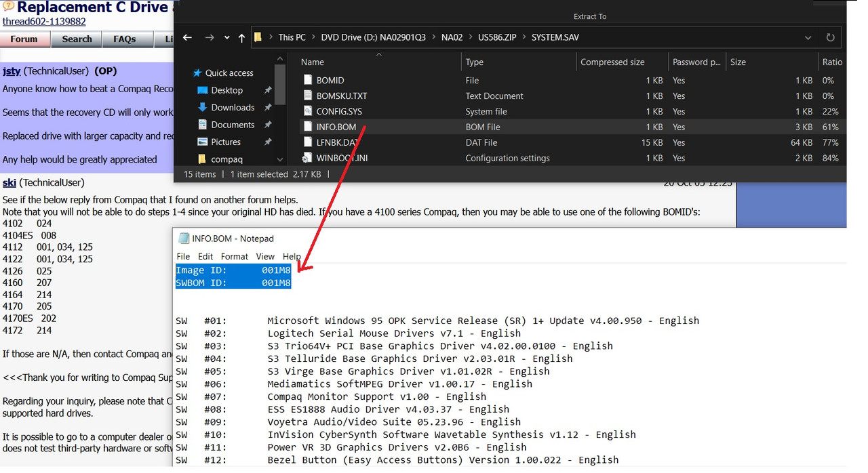Click the CONFIG.SYS file icon

[x=309, y=112]
